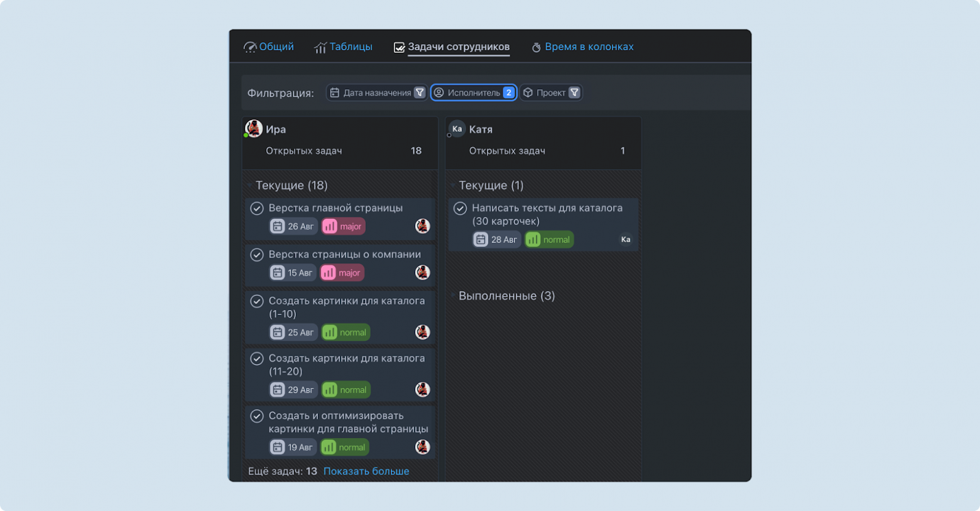The width and height of the screenshot is (980, 511).
Task: Open task Написать тексты для каталога
Action: click(x=547, y=214)
